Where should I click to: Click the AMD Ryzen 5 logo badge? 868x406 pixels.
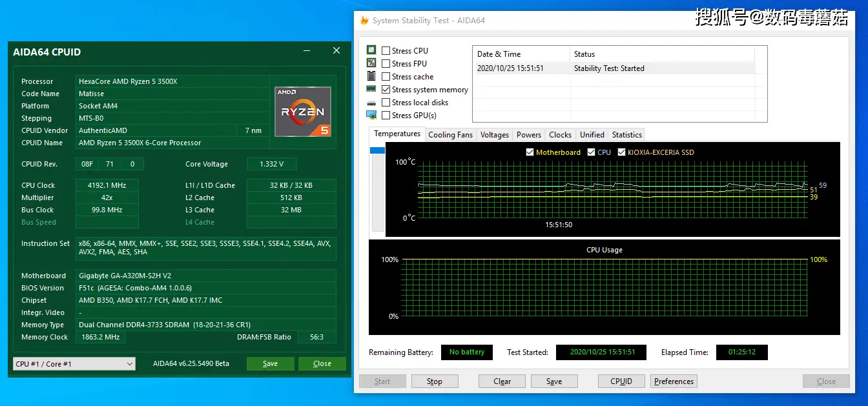303,112
